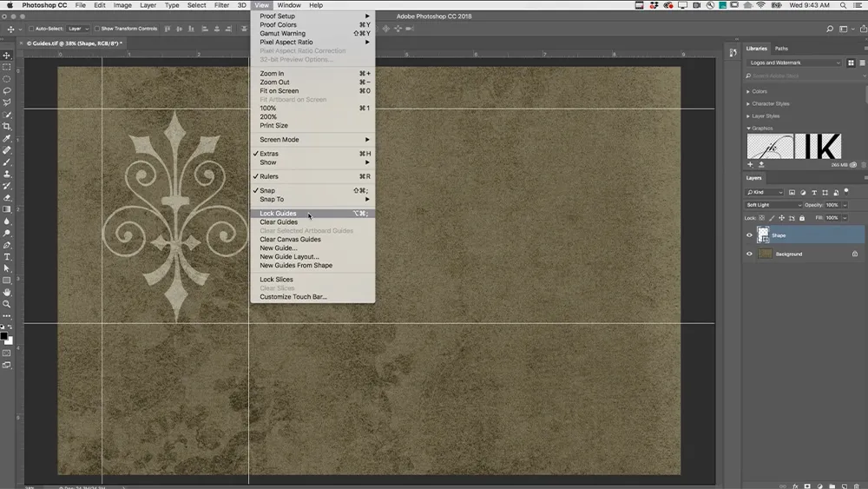
Task: Switch to the Paths tab
Action: [781, 49]
